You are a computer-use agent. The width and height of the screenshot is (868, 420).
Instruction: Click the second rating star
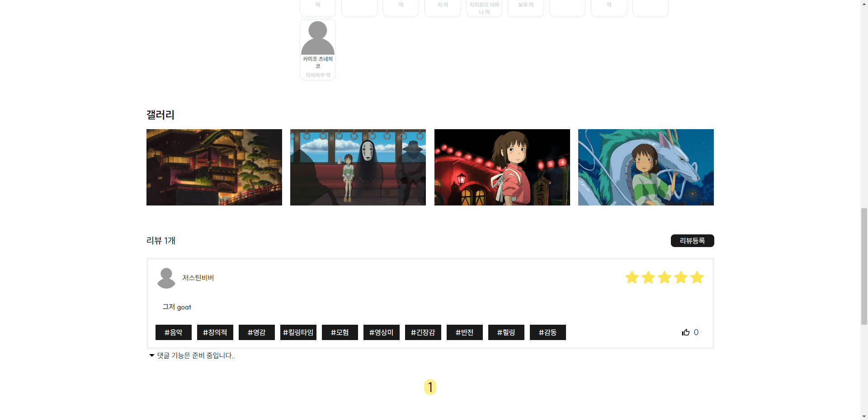[648, 277]
